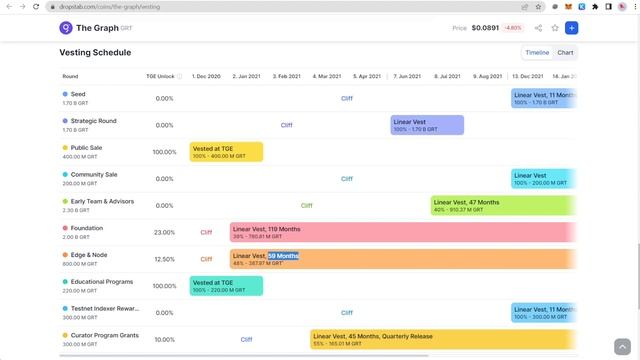Reload the page with refresh icon
The image size is (640, 360).
click(36, 7)
